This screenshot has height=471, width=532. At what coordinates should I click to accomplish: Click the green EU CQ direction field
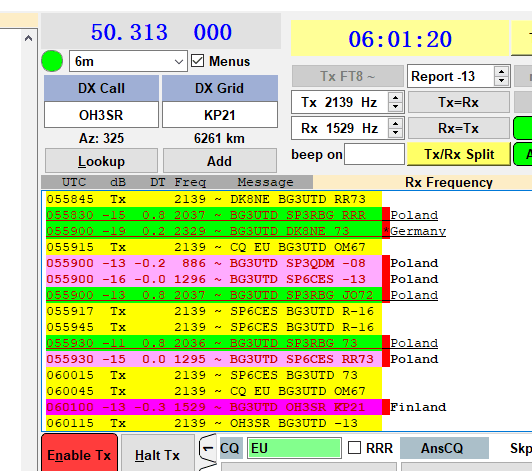pos(294,448)
